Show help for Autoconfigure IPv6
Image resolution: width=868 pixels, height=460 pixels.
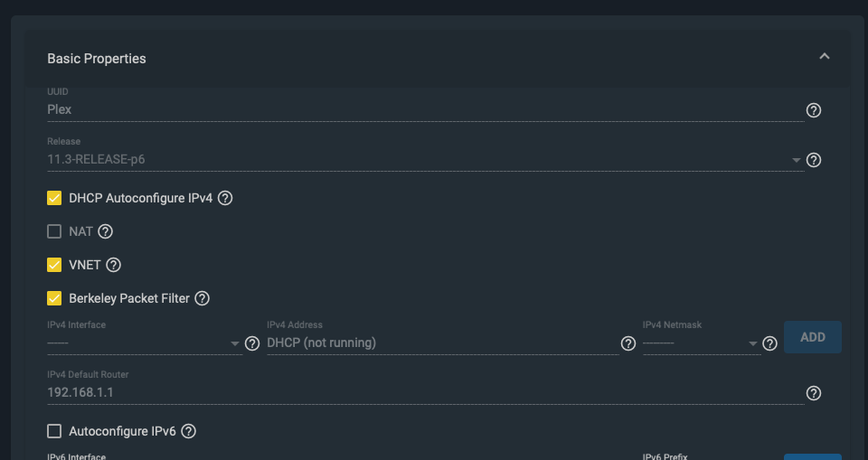[x=189, y=431]
